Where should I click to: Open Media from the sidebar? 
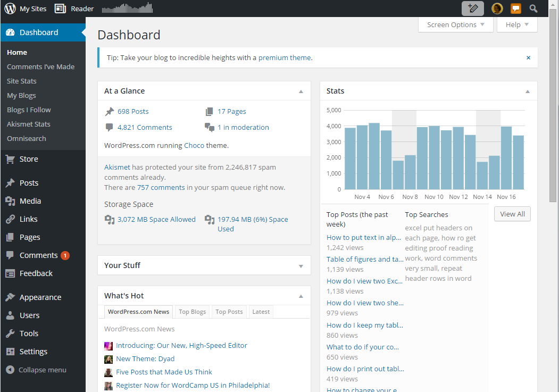pos(30,201)
